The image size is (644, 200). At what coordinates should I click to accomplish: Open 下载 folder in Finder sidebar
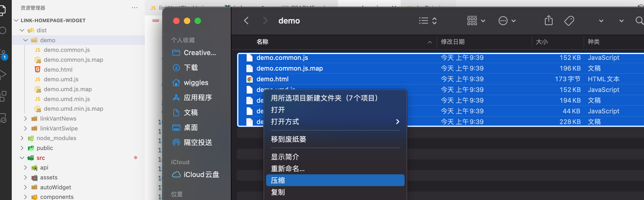(x=191, y=68)
